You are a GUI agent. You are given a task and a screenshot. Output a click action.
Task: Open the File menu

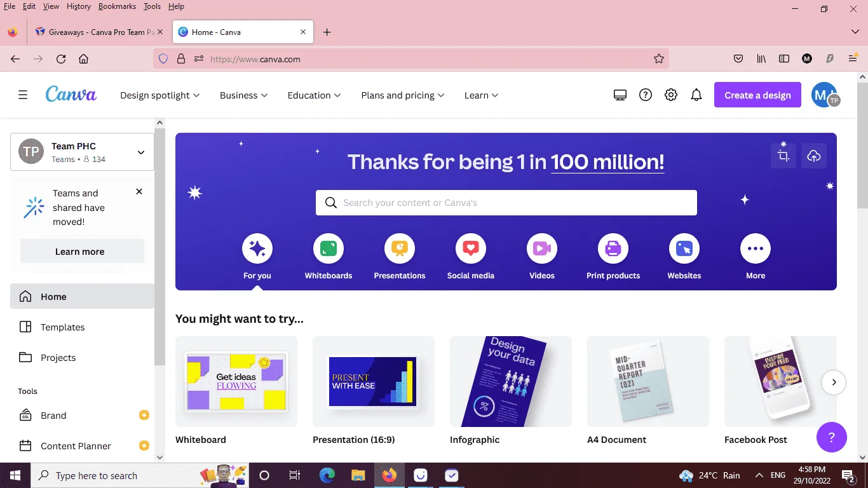tap(10, 6)
